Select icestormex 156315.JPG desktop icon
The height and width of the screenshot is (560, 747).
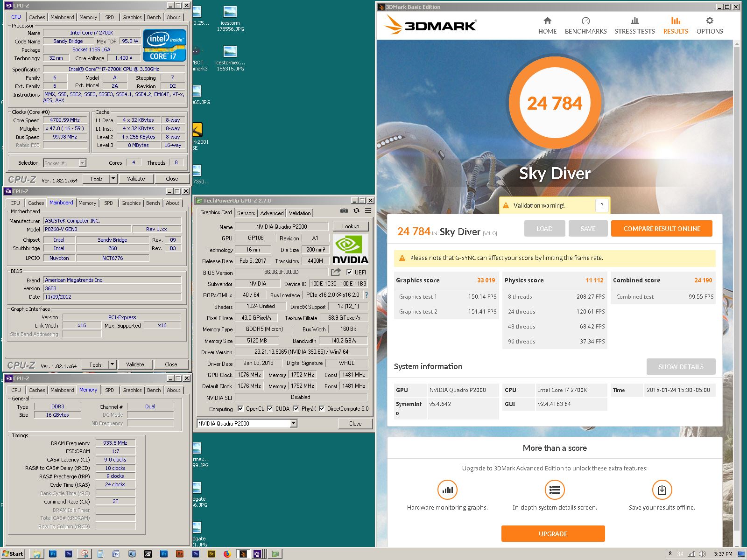(230, 58)
